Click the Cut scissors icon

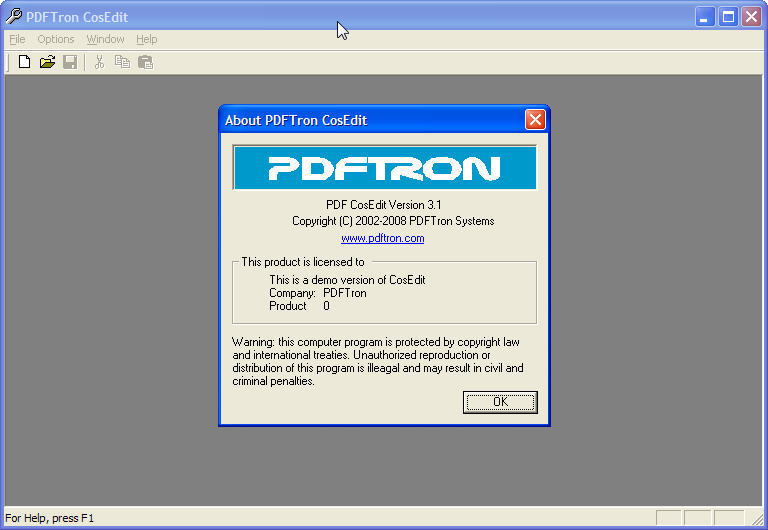click(x=99, y=62)
